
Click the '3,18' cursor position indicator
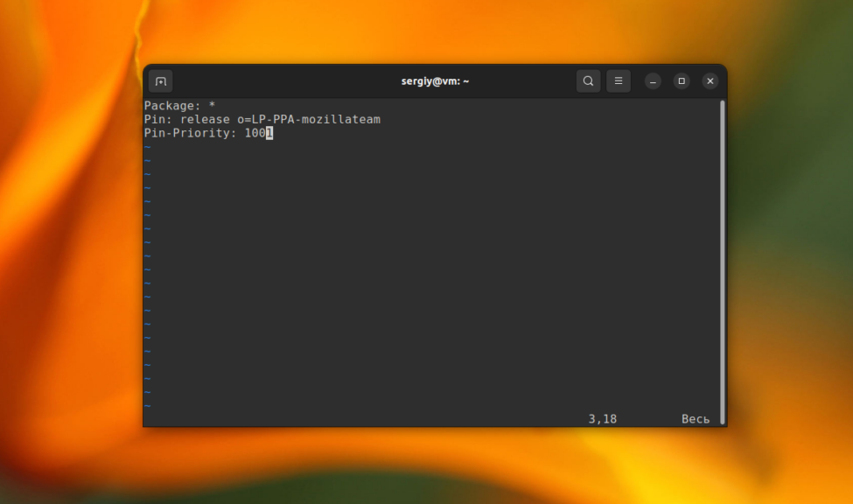[x=602, y=419]
